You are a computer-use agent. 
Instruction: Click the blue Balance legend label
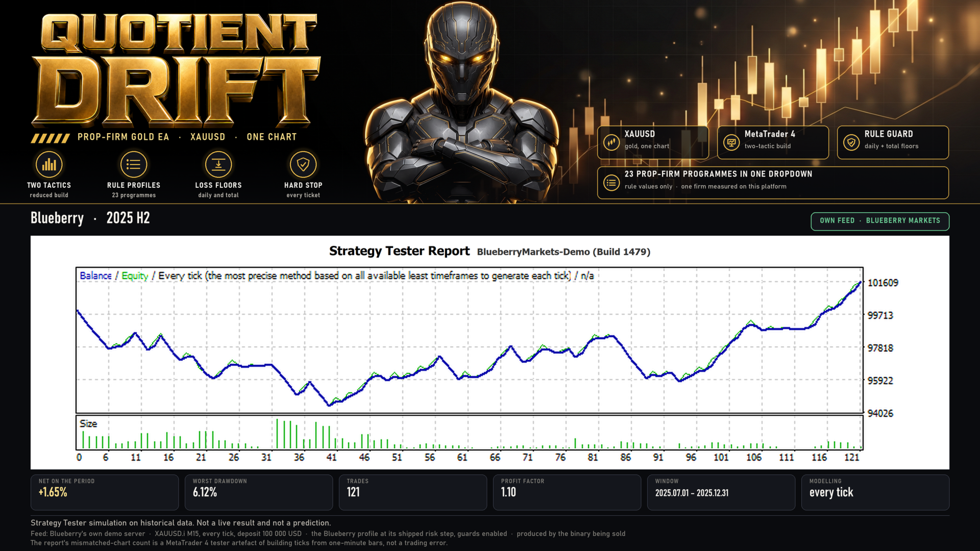point(95,275)
